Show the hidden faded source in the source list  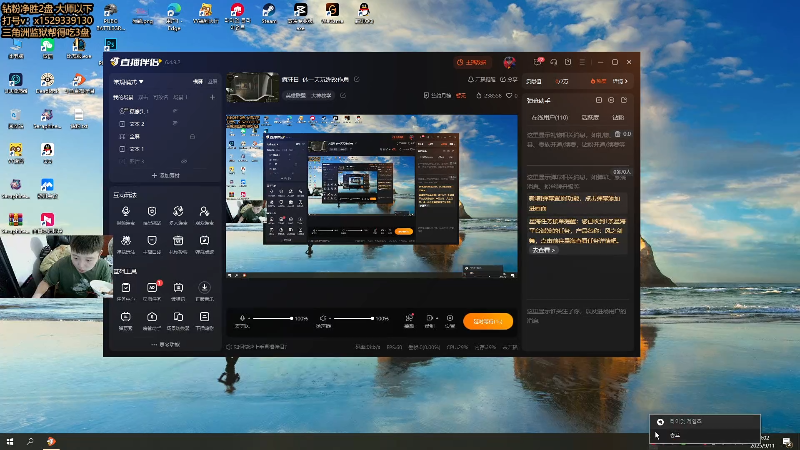184,161
